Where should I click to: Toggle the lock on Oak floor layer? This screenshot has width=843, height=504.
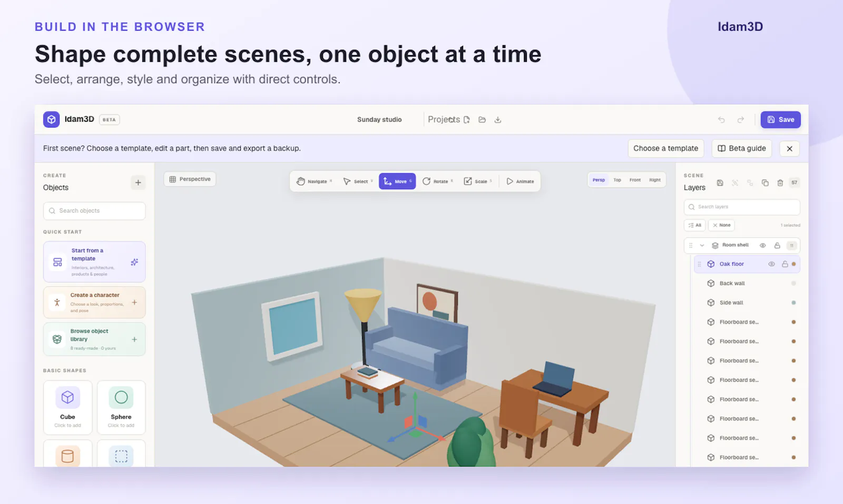(785, 264)
